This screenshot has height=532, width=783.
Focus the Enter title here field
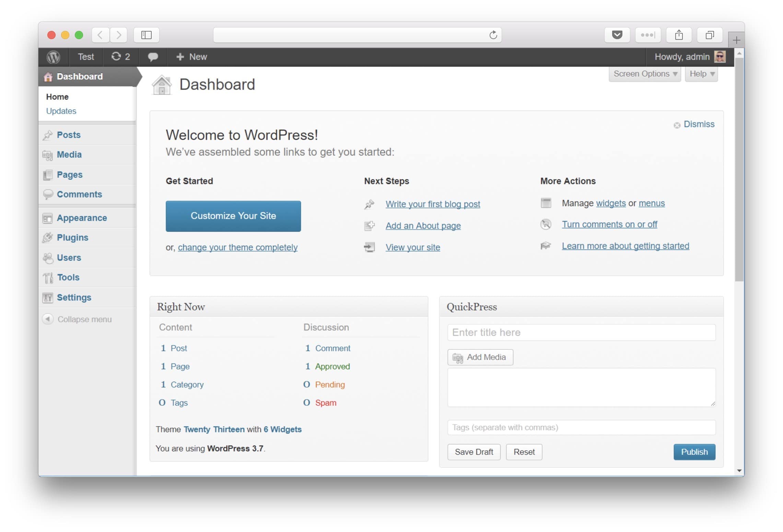pyautogui.click(x=581, y=333)
